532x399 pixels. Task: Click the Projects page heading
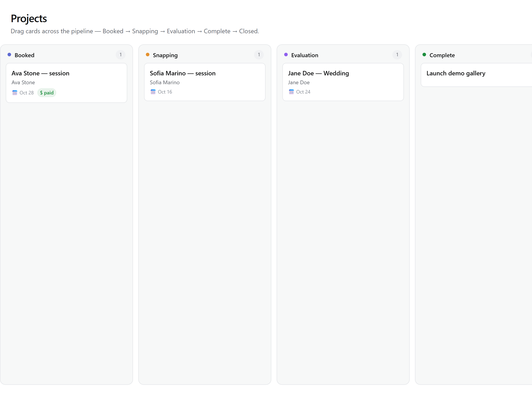pos(29,19)
